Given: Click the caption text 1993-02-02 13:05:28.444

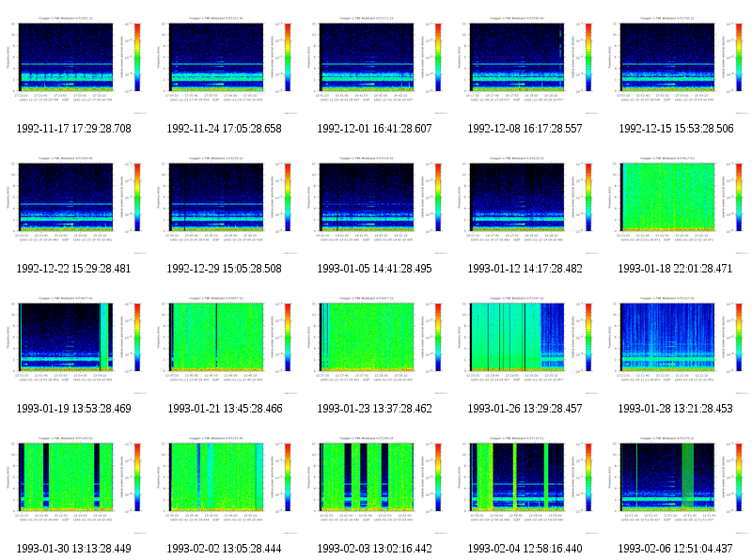Looking at the screenshot, I should [x=224, y=549].
